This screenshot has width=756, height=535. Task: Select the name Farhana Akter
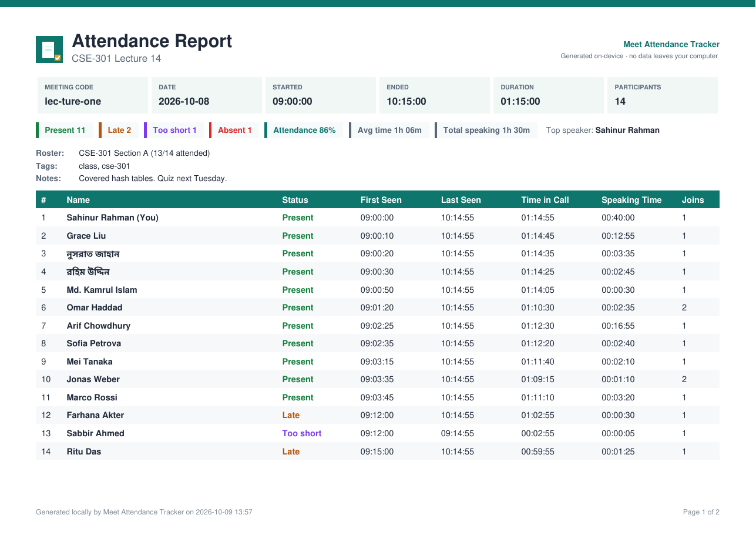[x=95, y=415]
